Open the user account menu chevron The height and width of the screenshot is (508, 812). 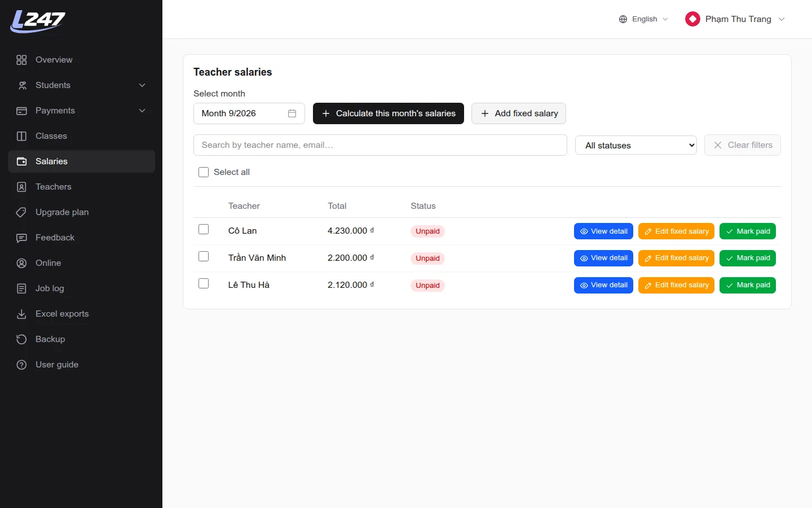coord(782,19)
